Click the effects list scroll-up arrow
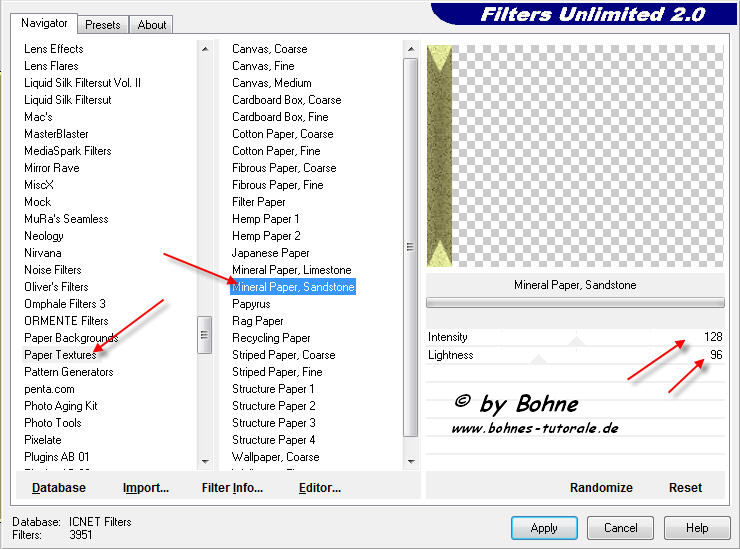Viewport: 740px width, 549px height. point(410,49)
